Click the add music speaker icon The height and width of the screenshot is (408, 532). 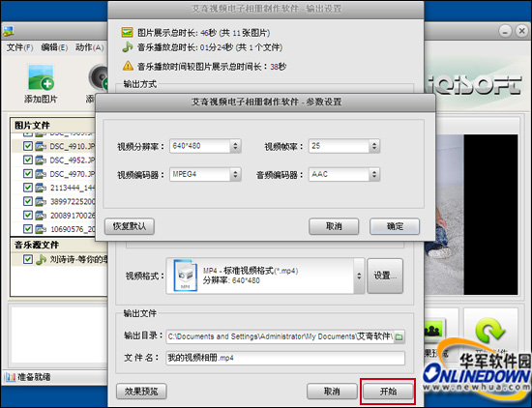99,77
